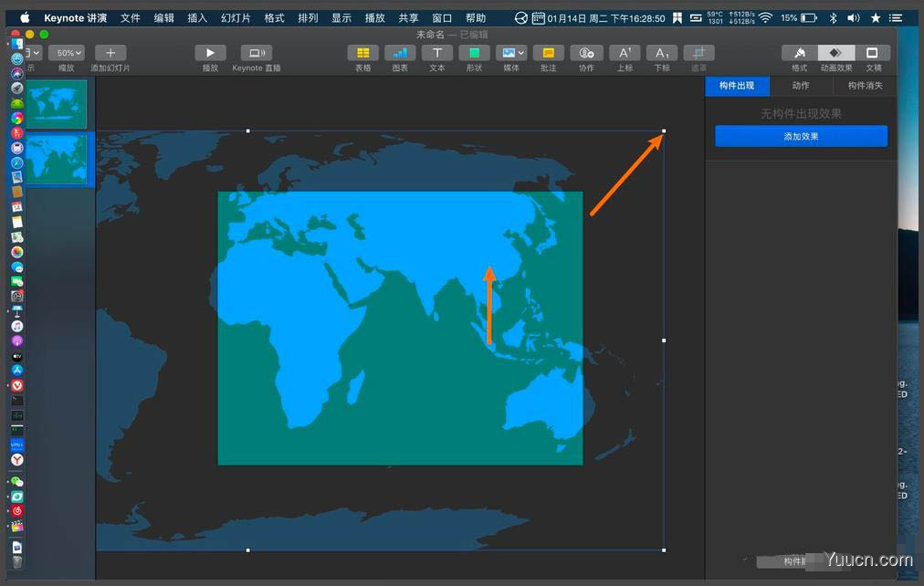Open the App Store in Dock
Image resolution: width=924 pixels, height=586 pixels.
pyautogui.click(x=17, y=371)
